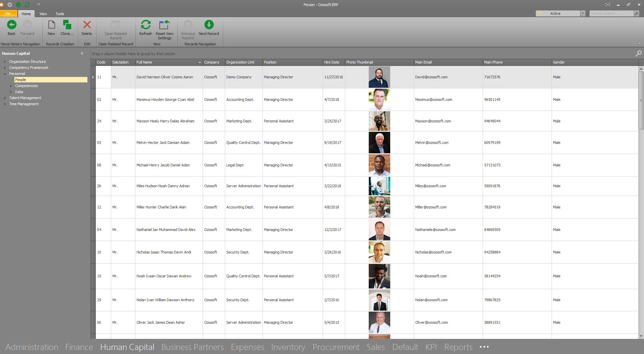This screenshot has width=644, height=354.
Task: Click quick access refresh icon in title bar
Action: 27,5
